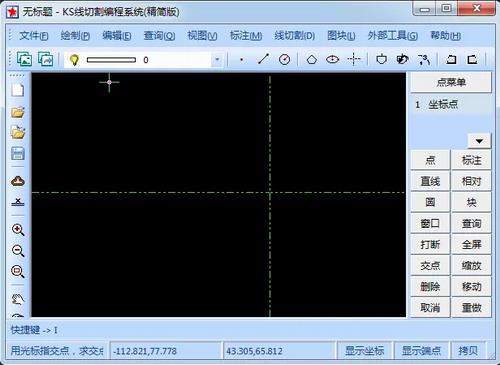500x365 pixels.
Task: Click the 43.305,65.812 coordinate field
Action: (x=279, y=351)
